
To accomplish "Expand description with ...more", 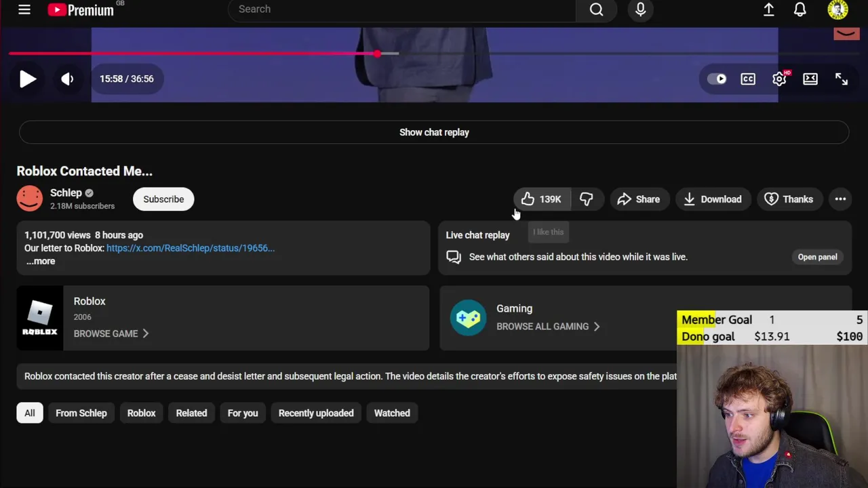I will point(41,261).
